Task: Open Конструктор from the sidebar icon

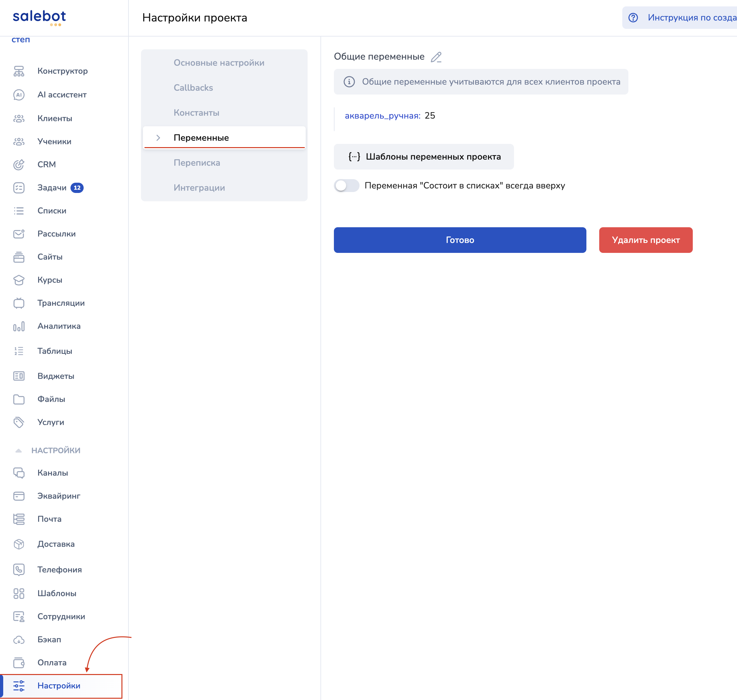Action: point(19,71)
